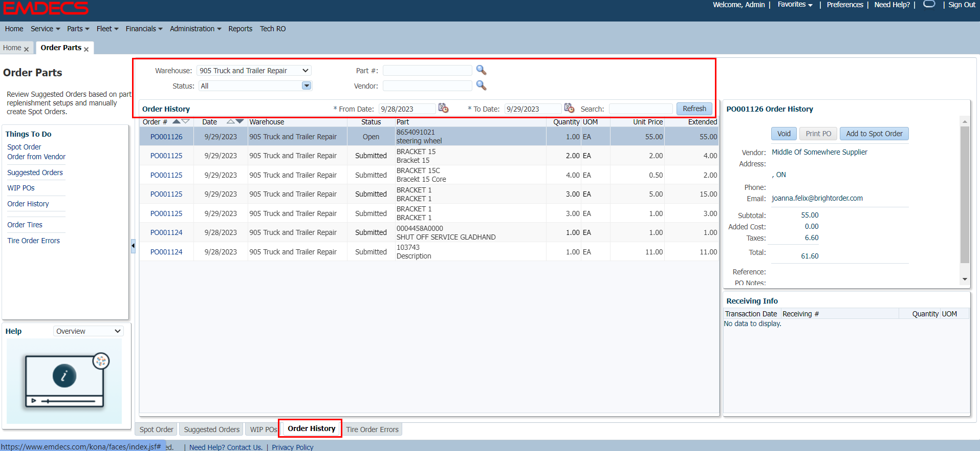Open the Reports menu item
Screen dimensions: 980x451
coord(240,29)
